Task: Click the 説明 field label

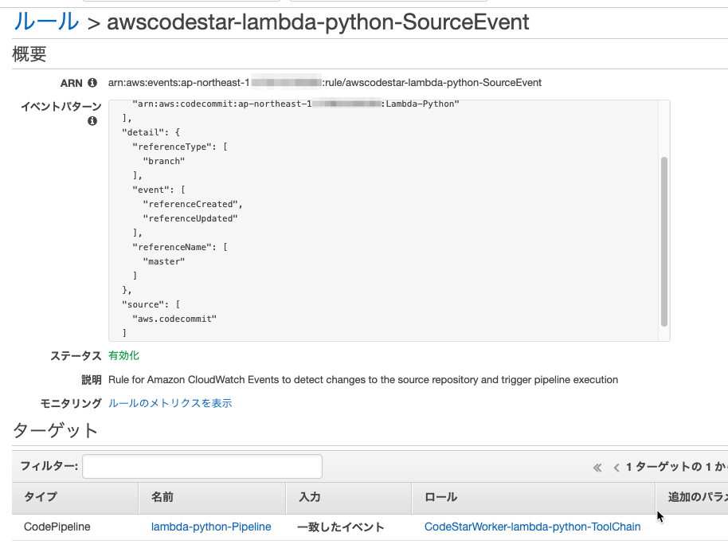Action: [92, 380]
